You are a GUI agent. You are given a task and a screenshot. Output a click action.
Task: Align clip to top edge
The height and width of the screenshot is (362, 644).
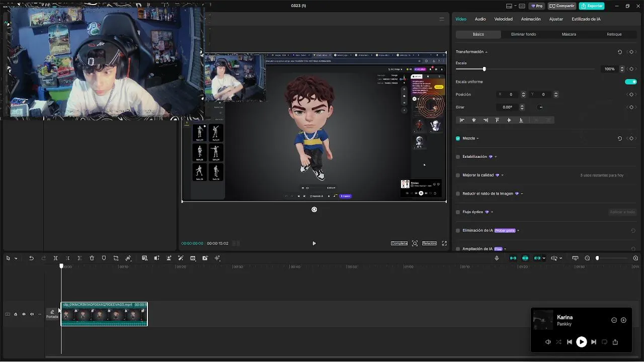497,120
